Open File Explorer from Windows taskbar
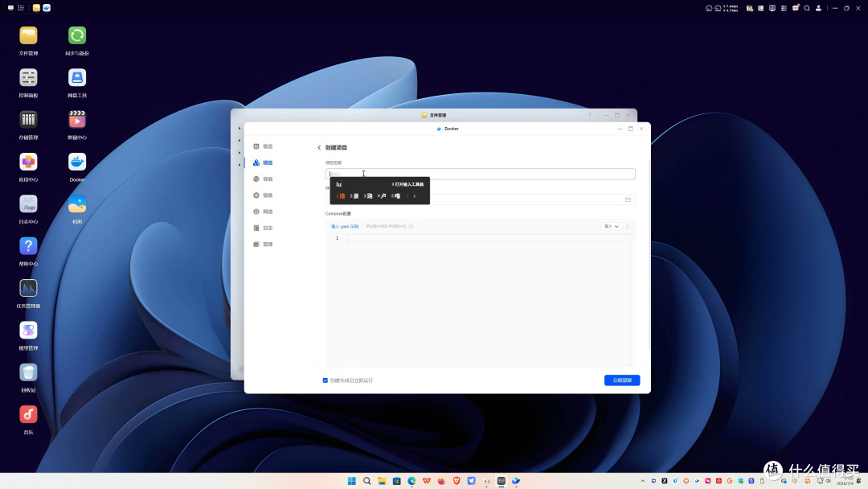The image size is (868, 489). tap(382, 481)
